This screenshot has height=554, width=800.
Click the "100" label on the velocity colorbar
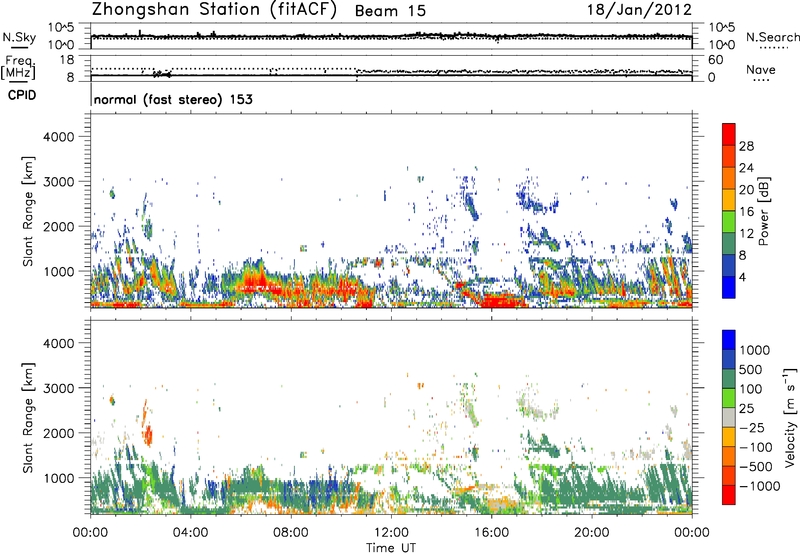[753, 389]
